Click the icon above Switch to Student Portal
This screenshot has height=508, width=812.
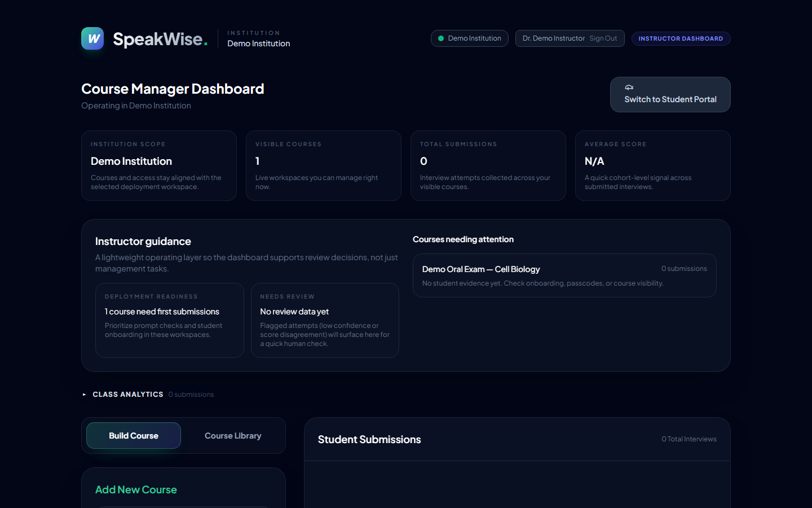point(629,87)
